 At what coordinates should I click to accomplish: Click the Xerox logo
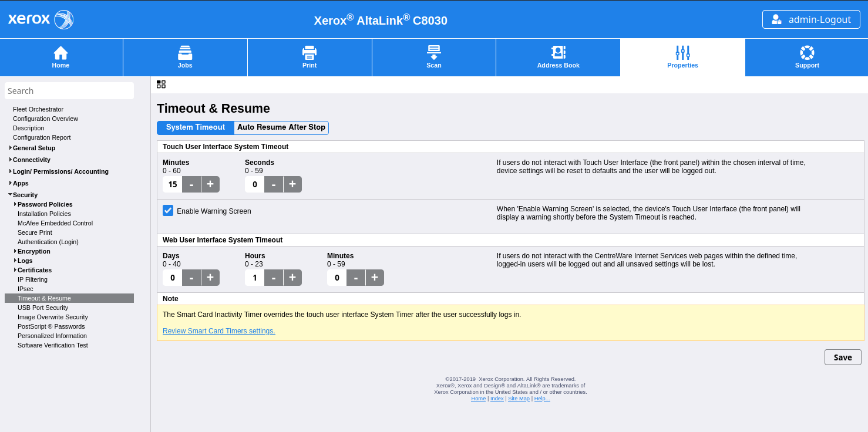tap(41, 19)
